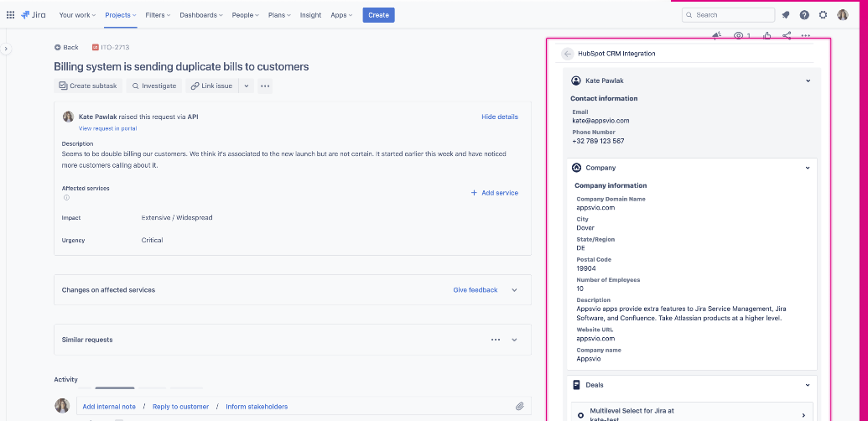Open issue actions three-dot menu at top right
Image resolution: width=868 pixels, height=421 pixels.
[x=805, y=35]
